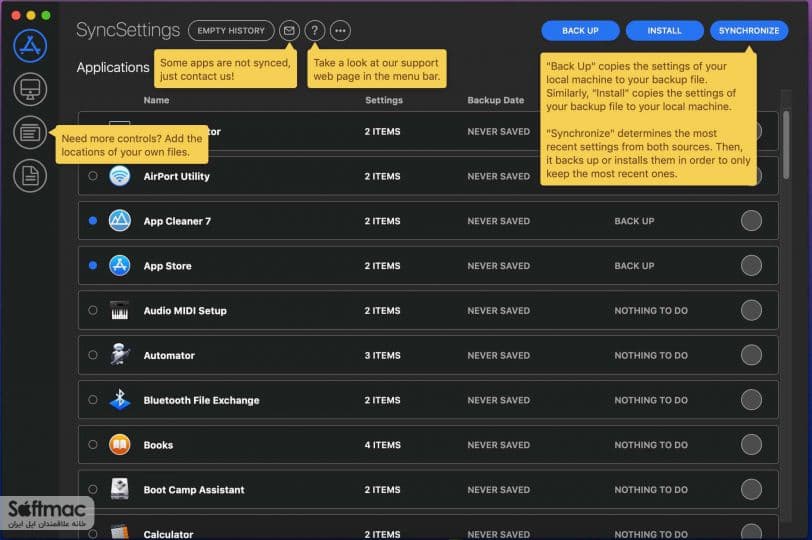The width and height of the screenshot is (812, 540).
Task: Click the Synchronize button
Action: [749, 31]
